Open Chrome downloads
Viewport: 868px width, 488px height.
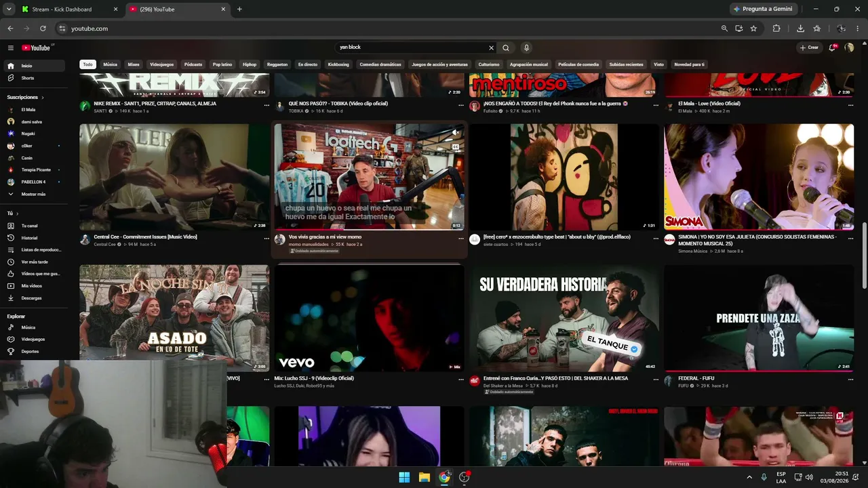click(x=800, y=28)
